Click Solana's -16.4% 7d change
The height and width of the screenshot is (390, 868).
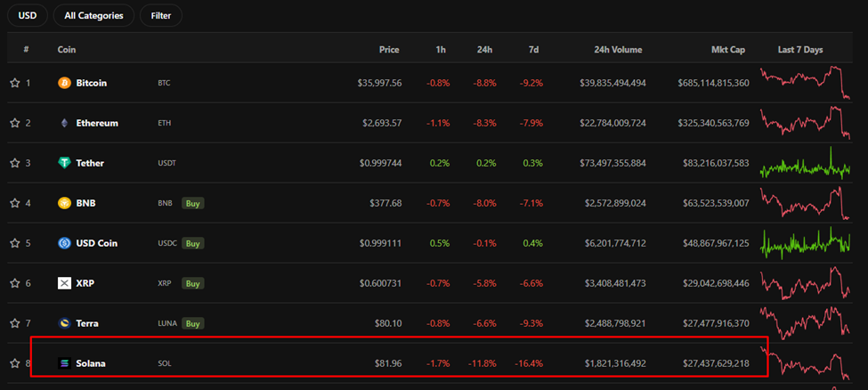pyautogui.click(x=529, y=364)
